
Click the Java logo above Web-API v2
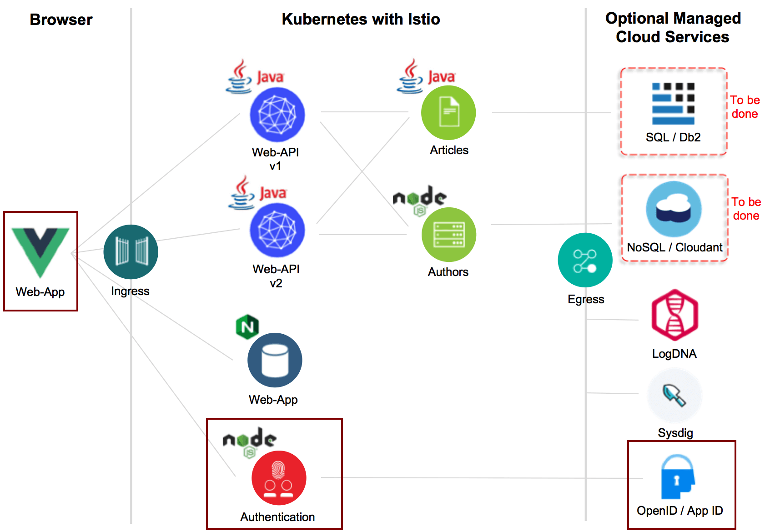tap(257, 193)
